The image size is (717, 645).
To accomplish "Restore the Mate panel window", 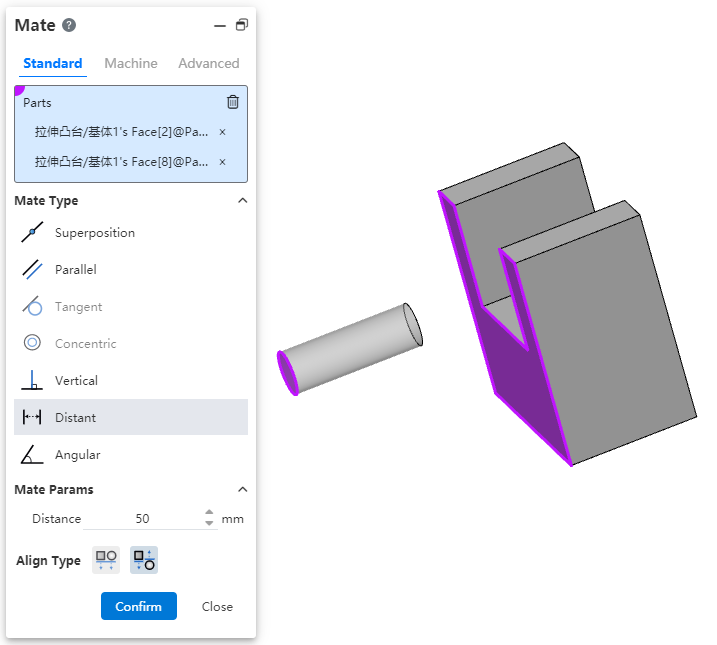I will tap(242, 25).
